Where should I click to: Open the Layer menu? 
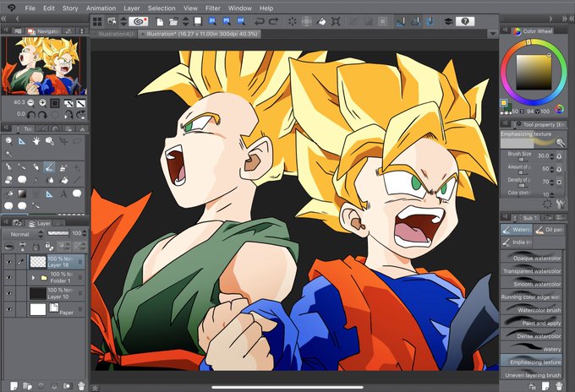point(132,8)
